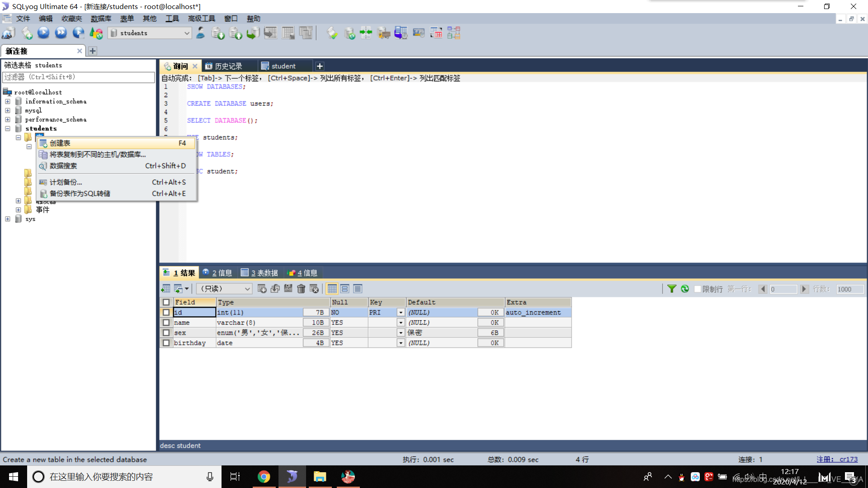Click the filter input field 过滤器
The width and height of the screenshot is (868, 488).
coord(79,77)
